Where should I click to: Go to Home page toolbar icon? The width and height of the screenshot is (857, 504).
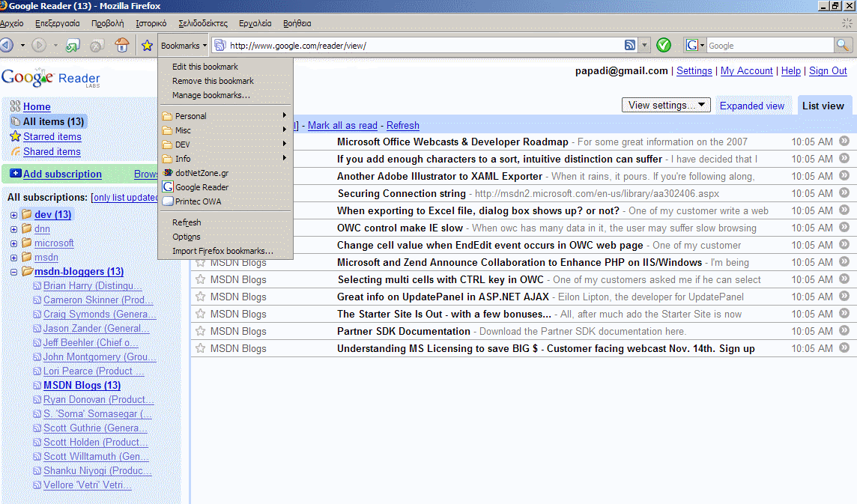tap(122, 46)
